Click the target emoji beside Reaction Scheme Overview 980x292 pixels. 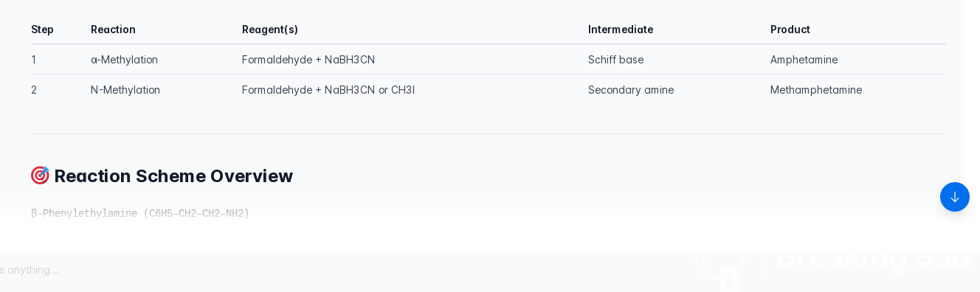point(40,175)
